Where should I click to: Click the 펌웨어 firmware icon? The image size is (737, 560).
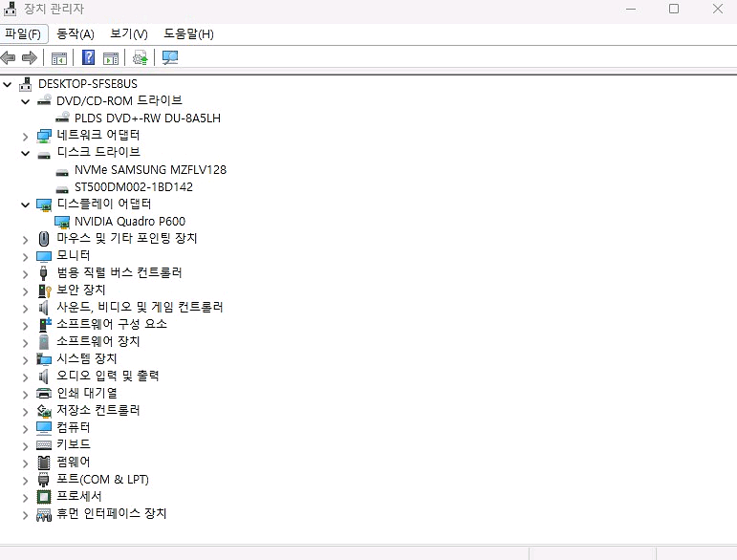(44, 463)
